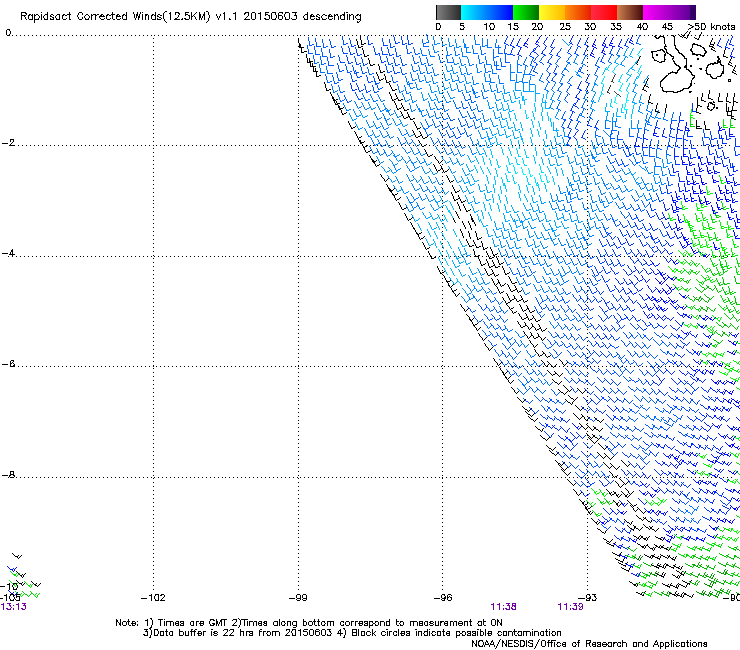This screenshot has height=650, width=740.
Task: Click the '-2' latitude axis label
Action: (x=8, y=143)
